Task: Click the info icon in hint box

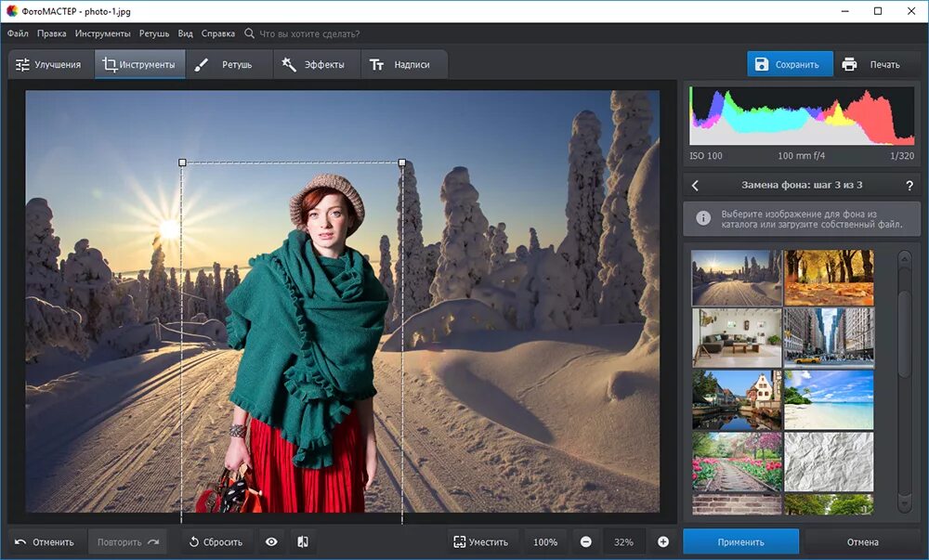Action: pyautogui.click(x=703, y=218)
